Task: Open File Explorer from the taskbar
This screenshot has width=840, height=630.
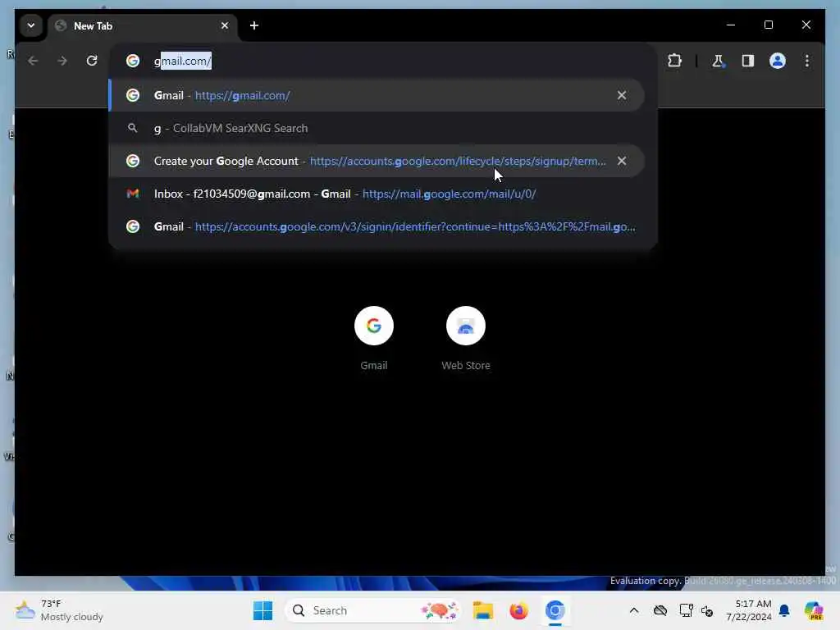Action: 482,610
